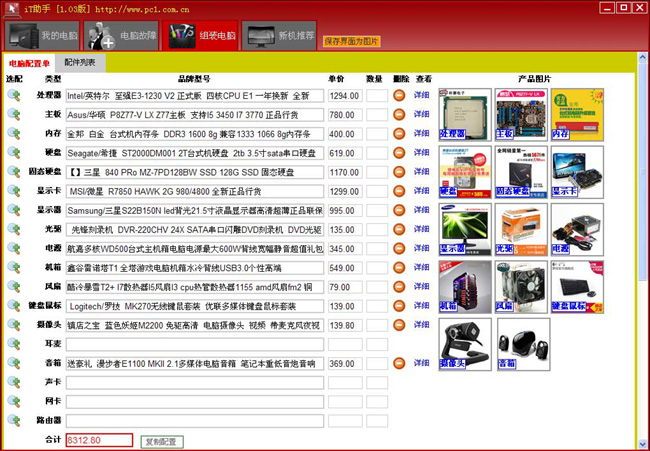Remove the 主板 item with orange minus
Image resolution: width=650 pixels, height=451 pixels.
[x=399, y=115]
